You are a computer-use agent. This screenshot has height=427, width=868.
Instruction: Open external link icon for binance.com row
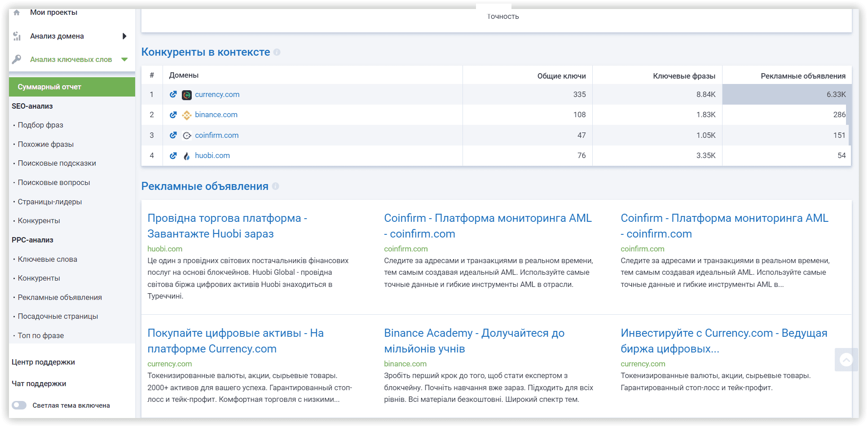(x=173, y=114)
